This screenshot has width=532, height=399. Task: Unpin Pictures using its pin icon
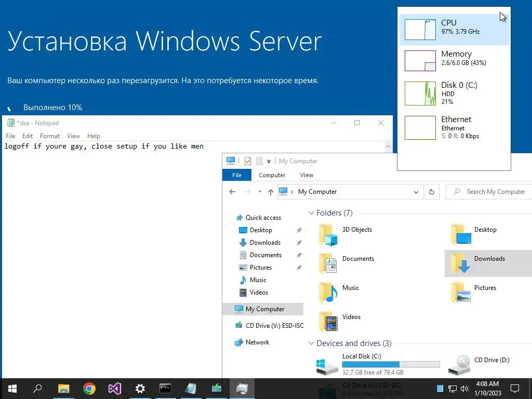point(299,268)
